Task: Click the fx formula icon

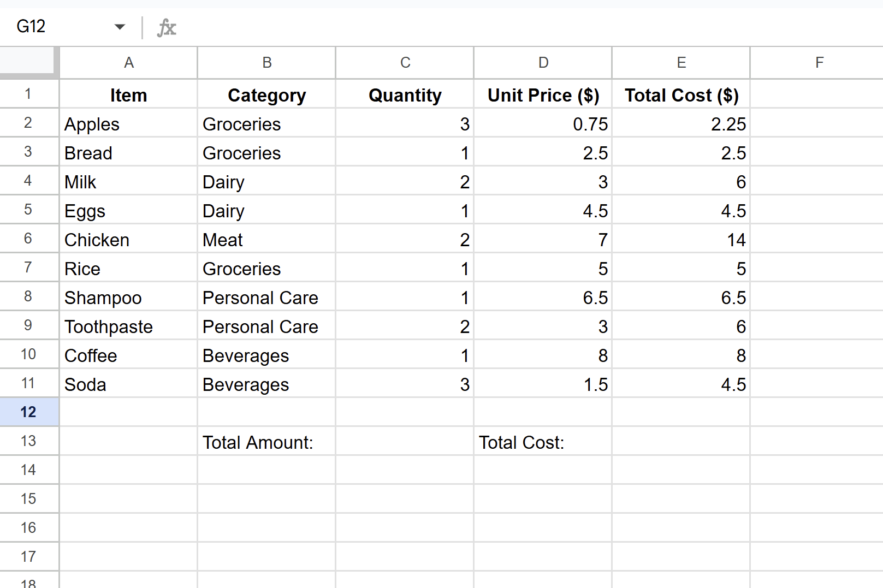Action: [x=167, y=27]
